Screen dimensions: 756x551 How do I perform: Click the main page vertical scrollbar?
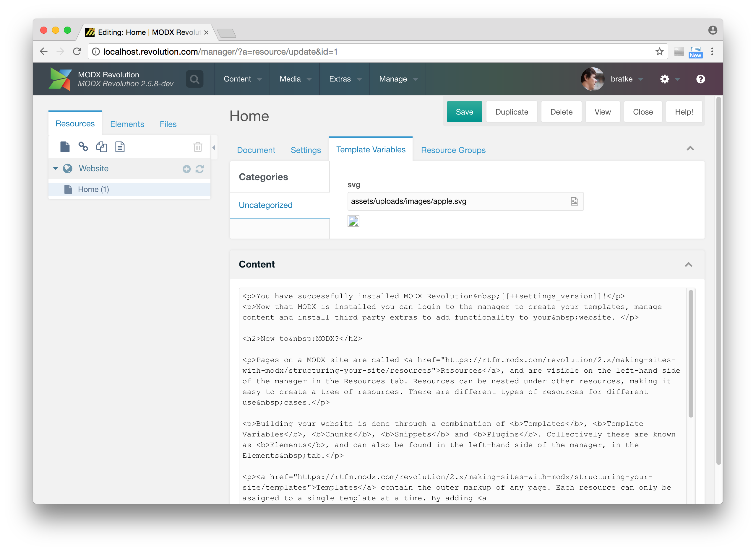pos(719,280)
